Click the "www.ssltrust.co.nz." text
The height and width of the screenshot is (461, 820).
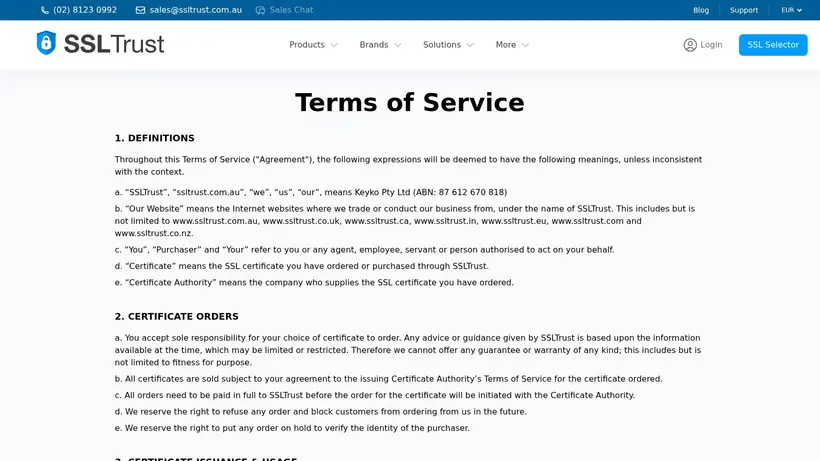tap(154, 233)
